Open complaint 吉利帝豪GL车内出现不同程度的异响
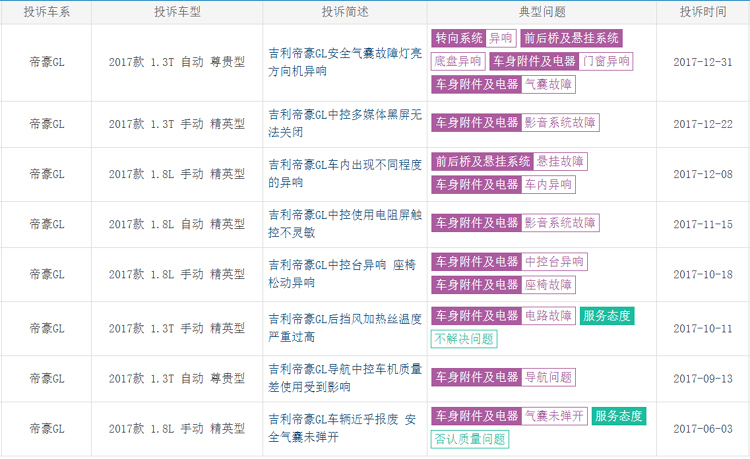 (x=345, y=174)
